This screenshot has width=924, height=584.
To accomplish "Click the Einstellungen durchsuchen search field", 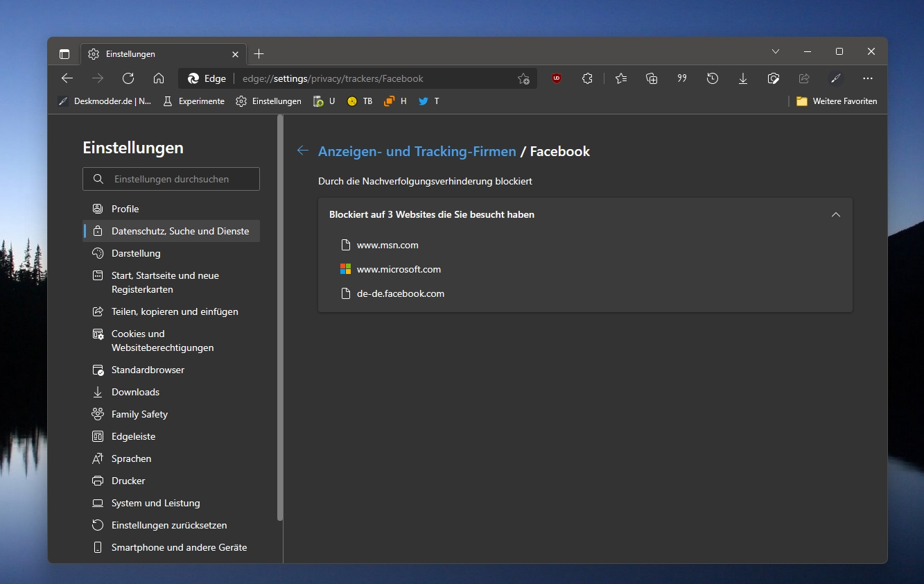I will [171, 179].
